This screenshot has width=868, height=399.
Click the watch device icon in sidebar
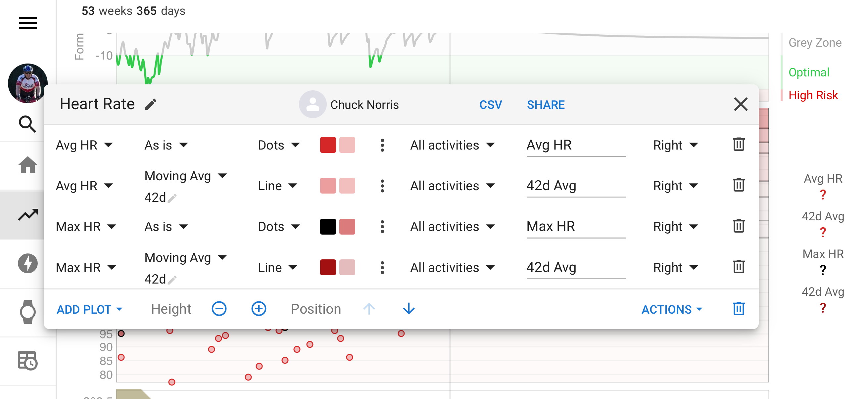[27, 312]
